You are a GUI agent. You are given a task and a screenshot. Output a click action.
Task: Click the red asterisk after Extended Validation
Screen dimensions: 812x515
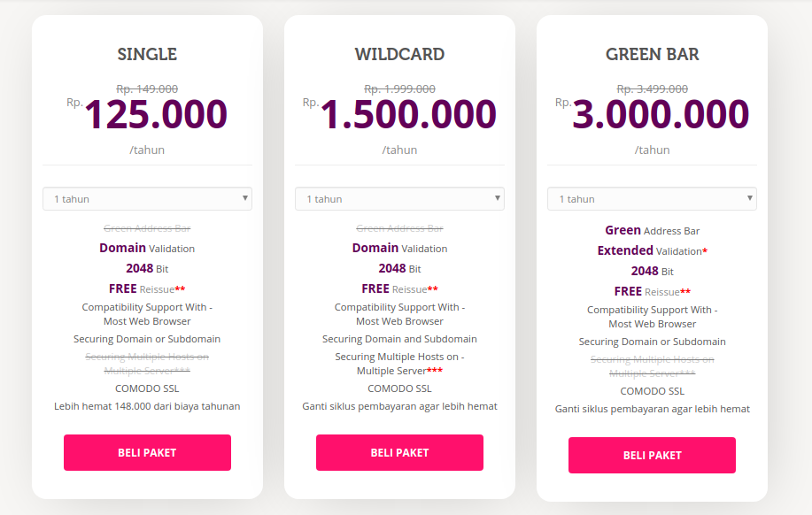[704, 250]
